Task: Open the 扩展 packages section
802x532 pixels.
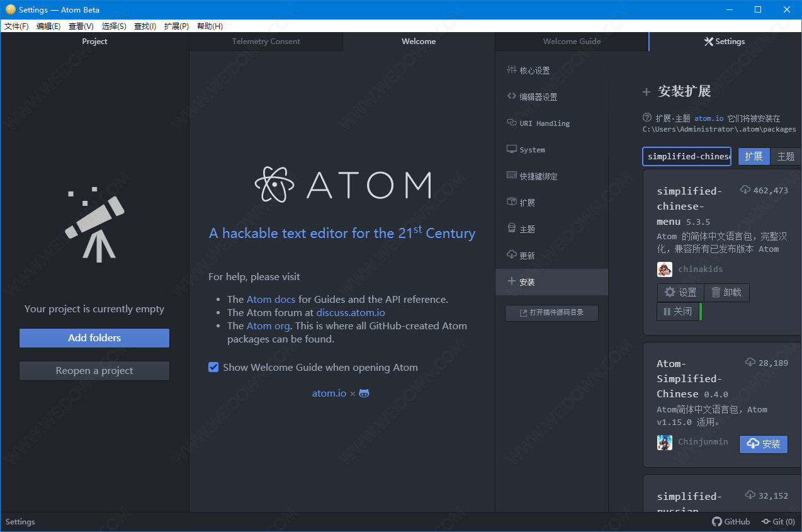Action: [x=551, y=203]
